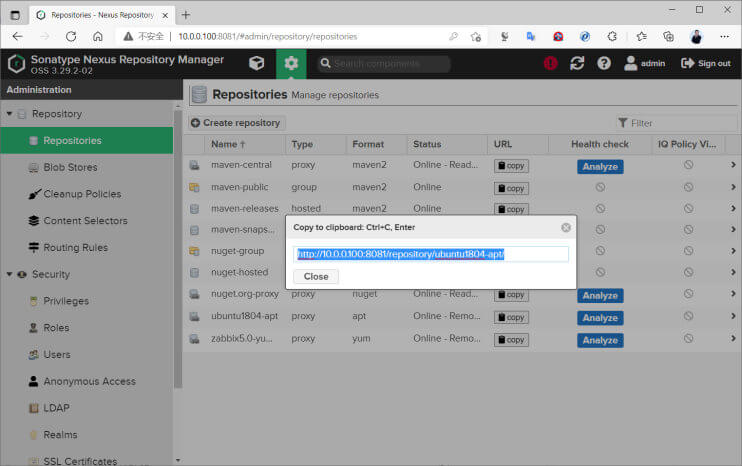Select the ubuntu1804-apt repository name
Screen dimensions: 742x466
pos(244,316)
